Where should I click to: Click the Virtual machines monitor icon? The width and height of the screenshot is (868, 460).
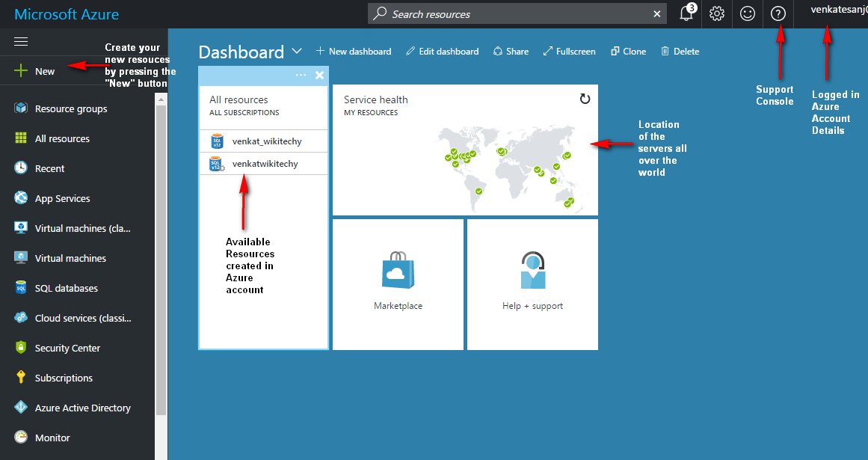(x=21, y=257)
